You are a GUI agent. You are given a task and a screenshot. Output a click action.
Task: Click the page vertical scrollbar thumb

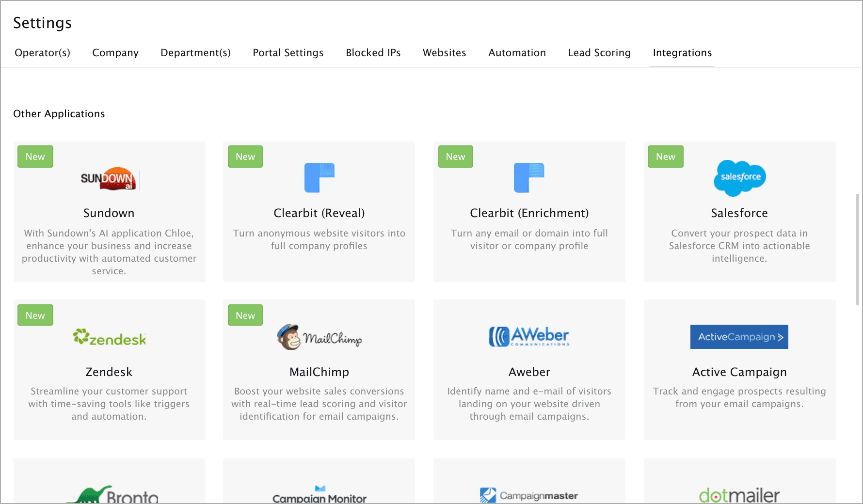click(858, 250)
